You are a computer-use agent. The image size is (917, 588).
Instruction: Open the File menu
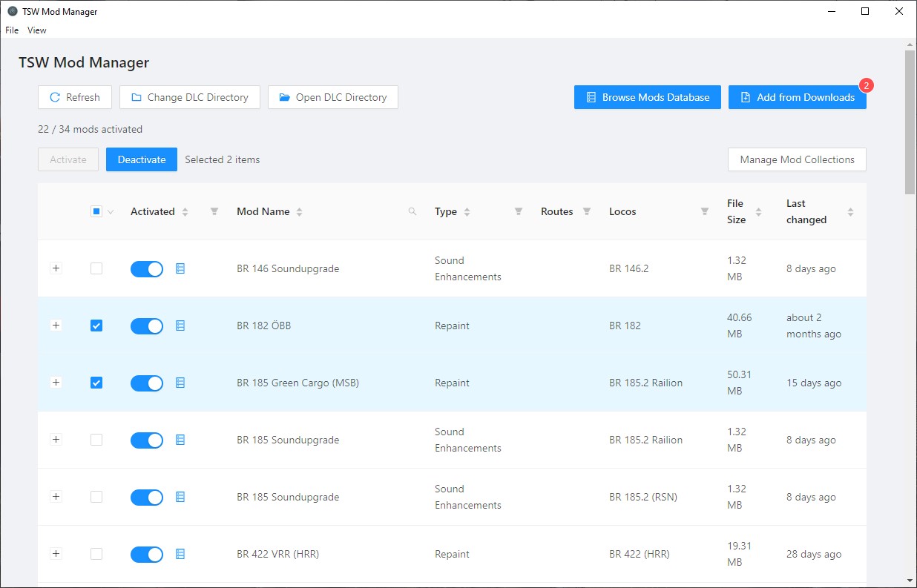coord(12,30)
